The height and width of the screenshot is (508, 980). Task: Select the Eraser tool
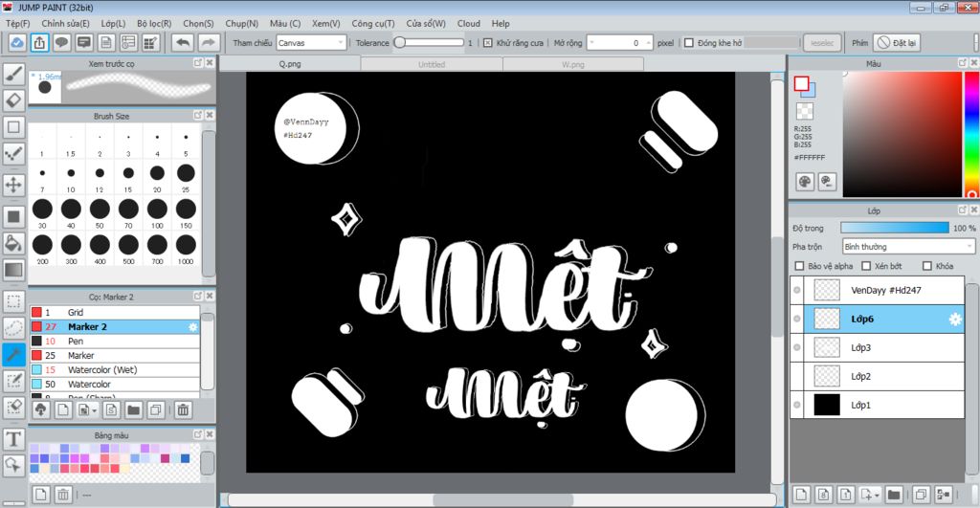(x=13, y=100)
